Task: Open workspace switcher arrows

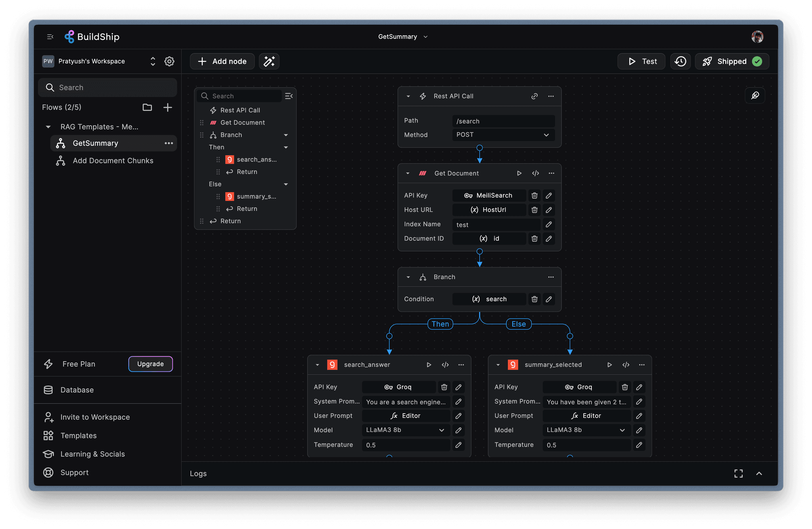Action: click(153, 61)
